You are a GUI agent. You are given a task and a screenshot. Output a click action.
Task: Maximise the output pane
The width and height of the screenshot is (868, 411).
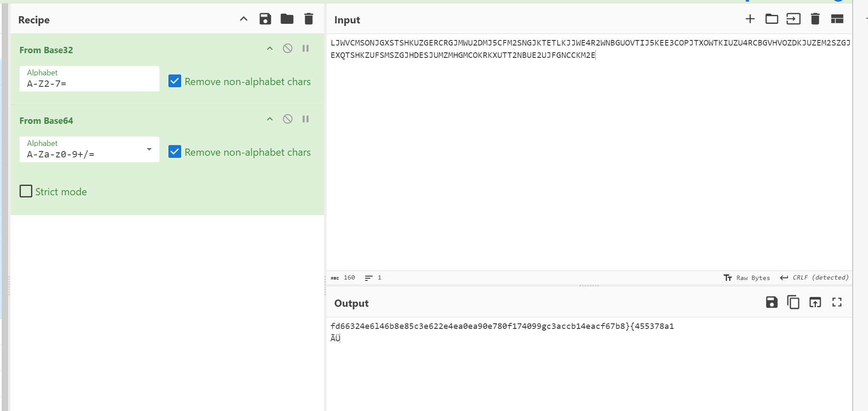(837, 303)
